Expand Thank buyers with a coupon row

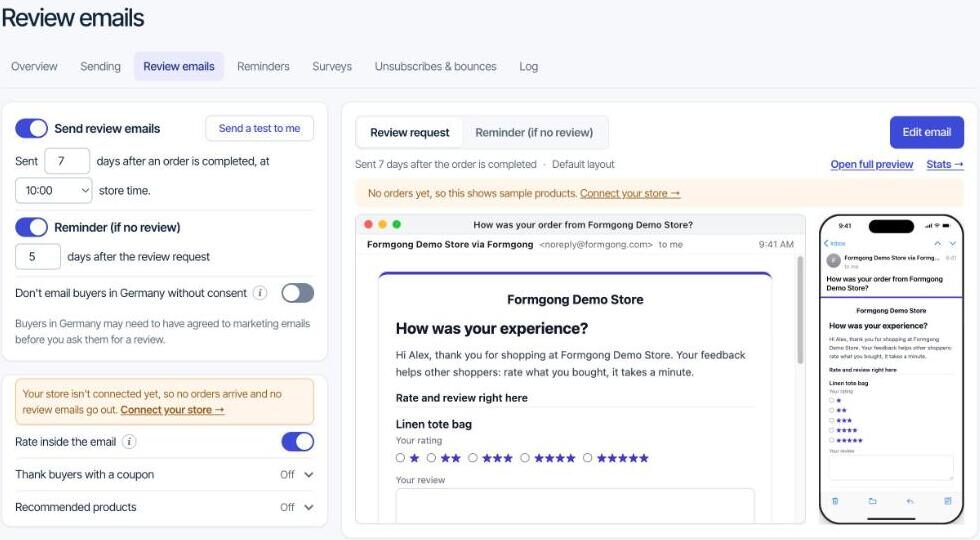coord(164,474)
